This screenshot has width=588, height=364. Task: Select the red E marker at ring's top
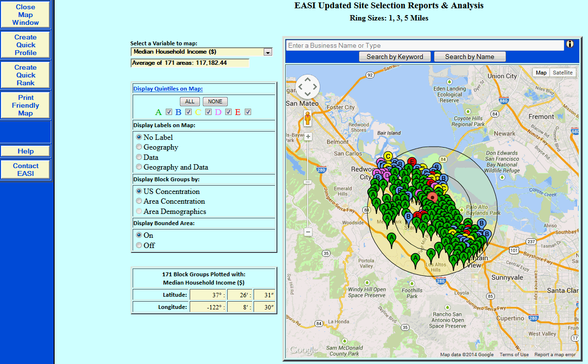point(412,162)
